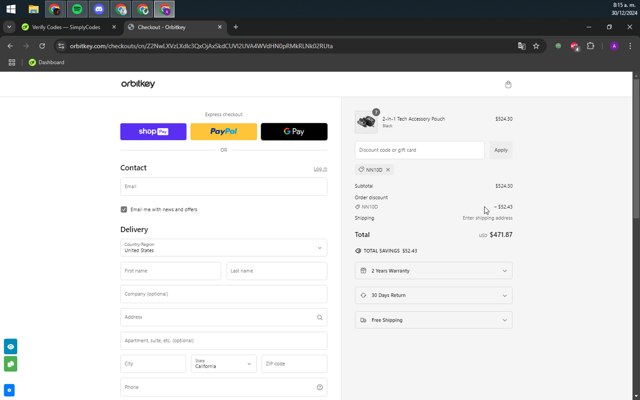Open File Explorer from the taskbar
Screen dimensions: 640x400
coord(33,9)
